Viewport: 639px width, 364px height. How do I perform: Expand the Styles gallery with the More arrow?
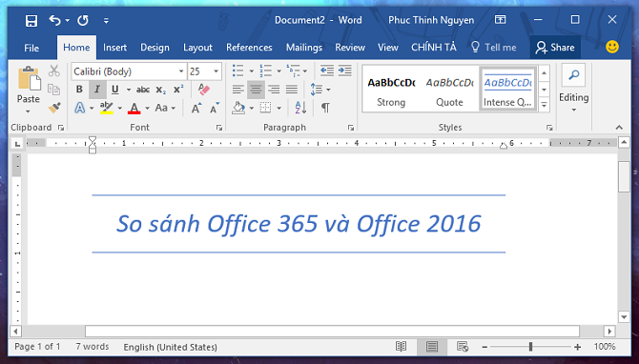point(544,105)
